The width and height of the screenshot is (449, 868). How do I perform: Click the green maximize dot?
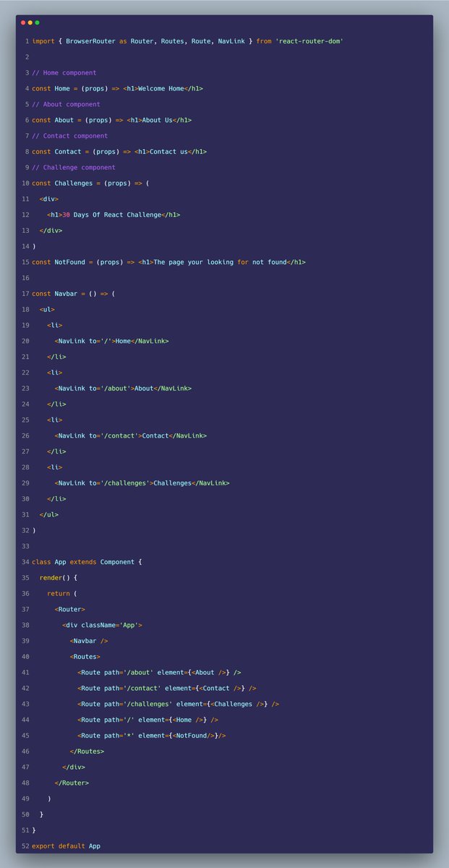38,22
